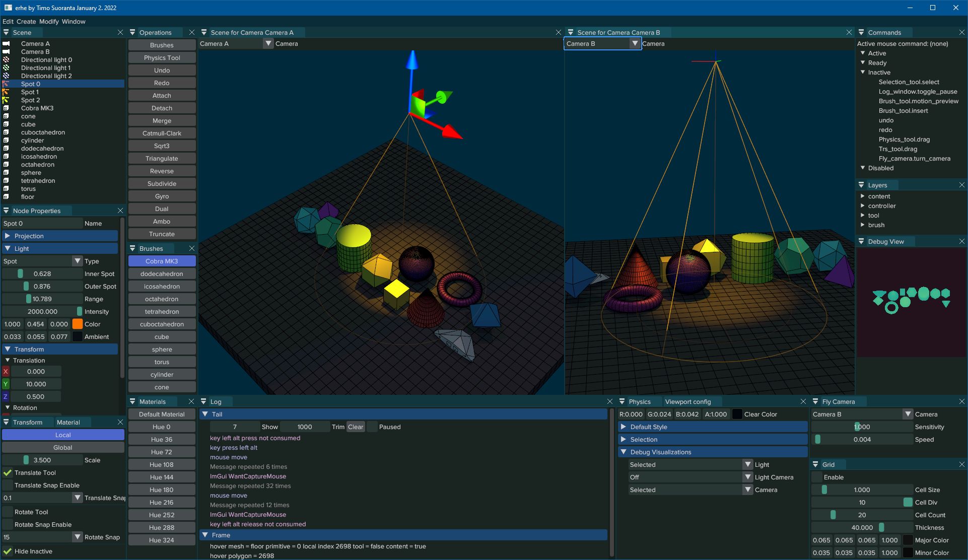
Task: Expand the controller layer
Action: tap(863, 206)
